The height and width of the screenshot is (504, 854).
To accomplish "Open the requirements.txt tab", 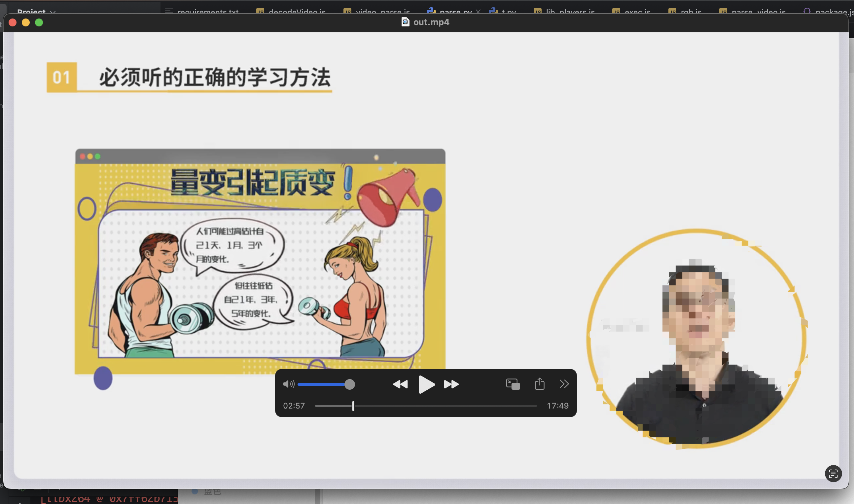I will (x=207, y=11).
